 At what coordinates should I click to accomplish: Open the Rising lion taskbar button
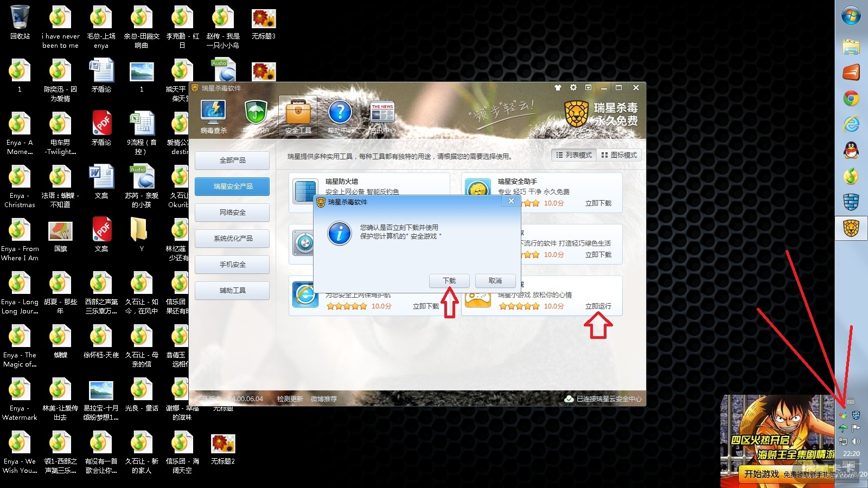[851, 228]
